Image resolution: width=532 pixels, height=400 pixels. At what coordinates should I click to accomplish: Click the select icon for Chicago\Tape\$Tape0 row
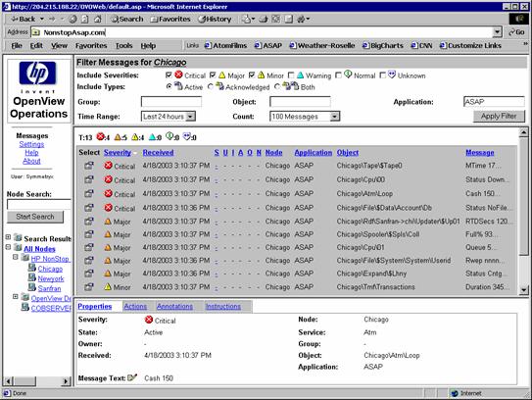point(89,166)
